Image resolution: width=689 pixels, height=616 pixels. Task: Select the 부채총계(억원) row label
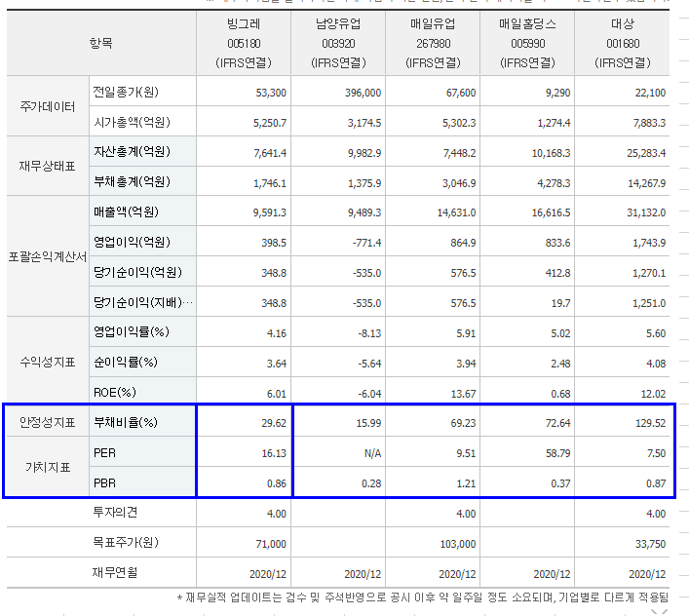[132, 182]
